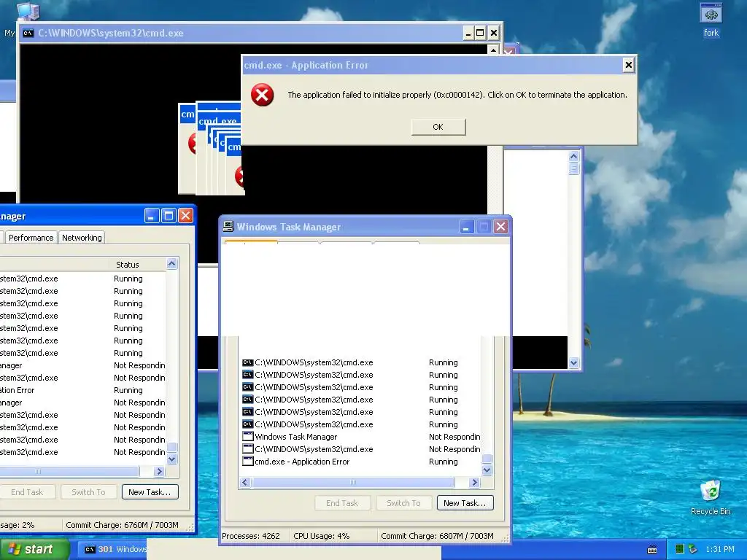Click the keyboard icon on the taskbar

pos(651,550)
